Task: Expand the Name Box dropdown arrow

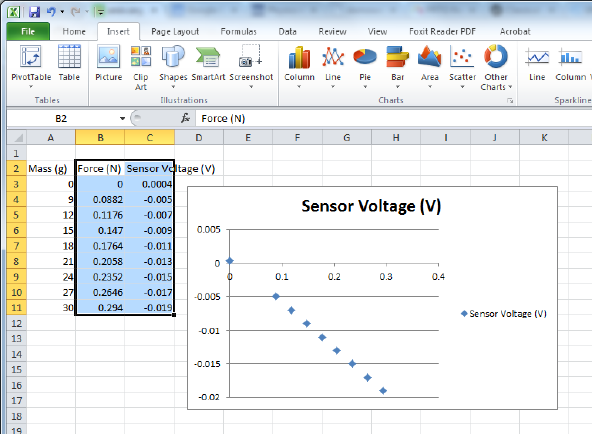Action: [122, 119]
